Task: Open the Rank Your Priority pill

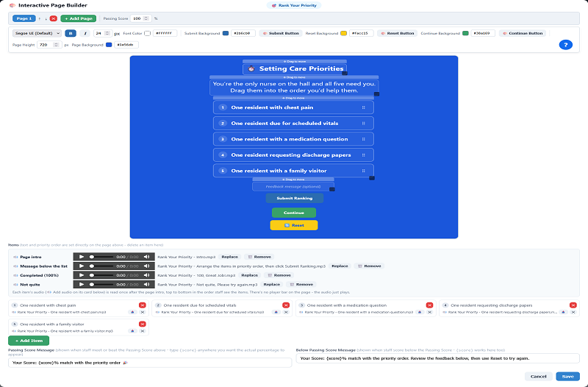Action: tap(294, 5)
